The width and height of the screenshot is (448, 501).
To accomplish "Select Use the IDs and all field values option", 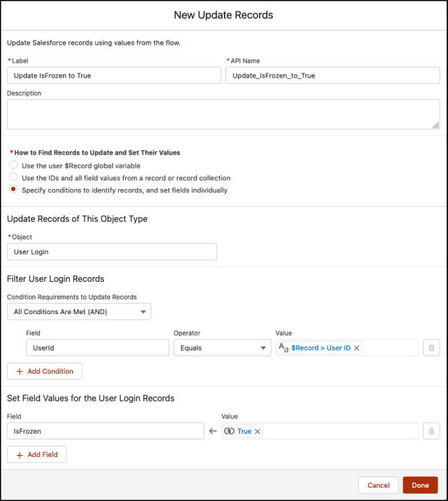I will coord(13,177).
